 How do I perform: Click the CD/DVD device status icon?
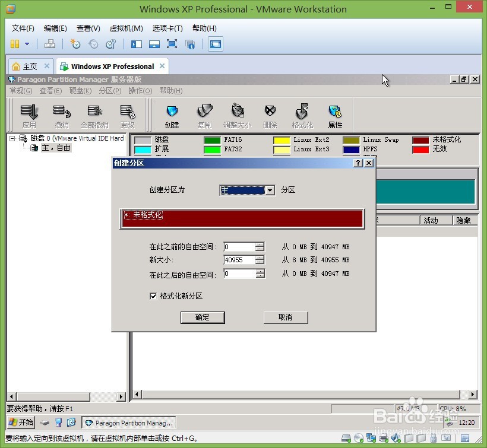tap(359, 439)
